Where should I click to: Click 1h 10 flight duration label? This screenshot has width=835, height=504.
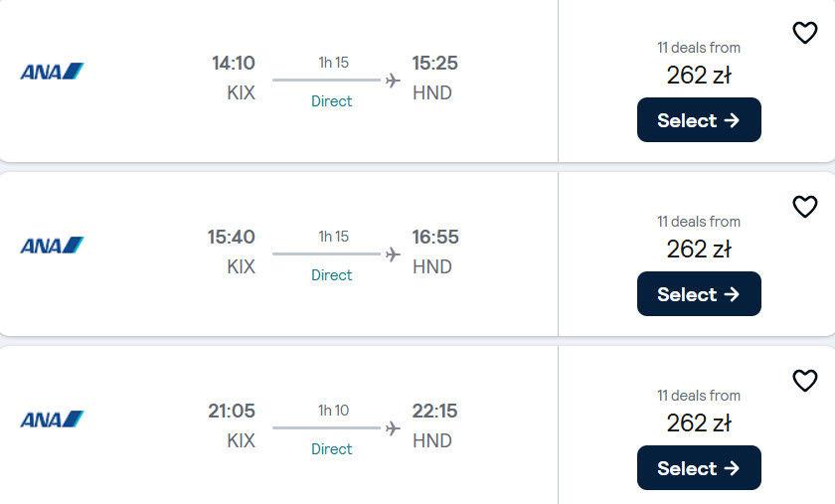(333, 411)
